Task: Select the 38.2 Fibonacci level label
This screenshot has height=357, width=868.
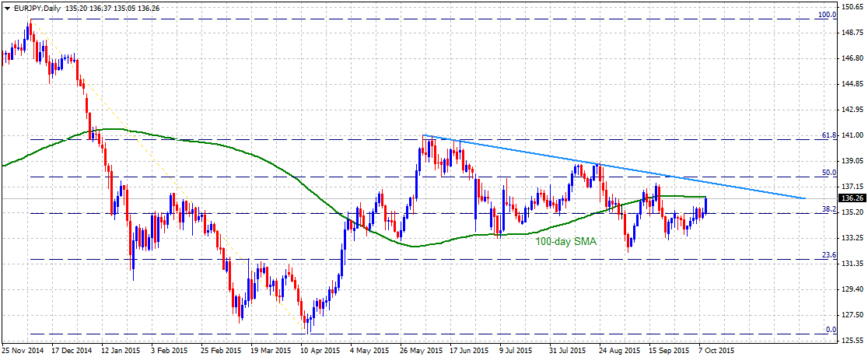Action: 828,209
